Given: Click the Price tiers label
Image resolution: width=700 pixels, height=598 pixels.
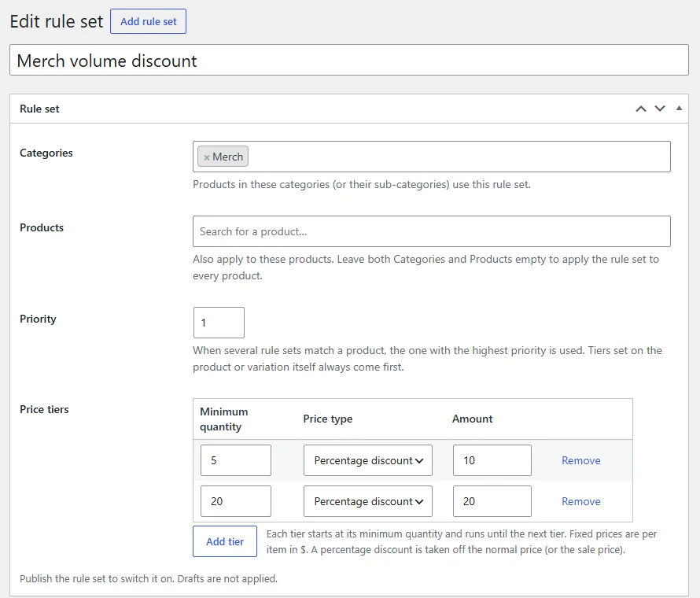Looking at the screenshot, I should [44, 409].
